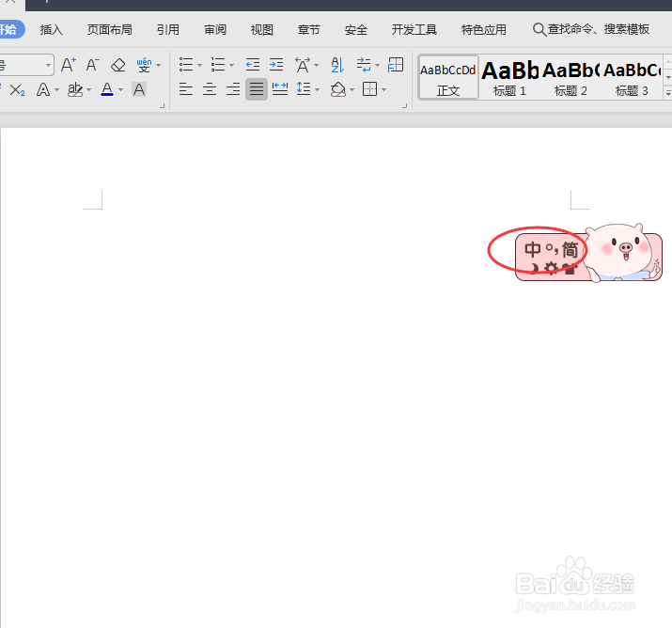The width and height of the screenshot is (672, 628).
Task: Increase font size with A+ icon
Action: (69, 65)
